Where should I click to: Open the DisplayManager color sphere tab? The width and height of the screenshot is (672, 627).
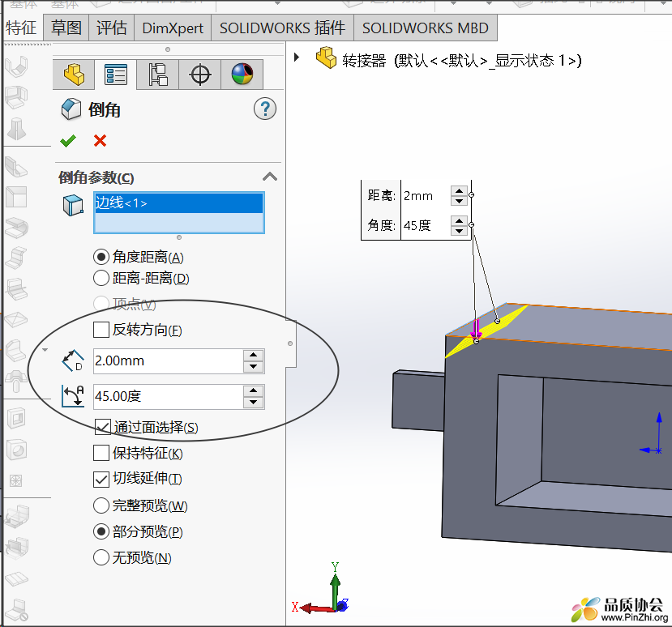(242, 75)
